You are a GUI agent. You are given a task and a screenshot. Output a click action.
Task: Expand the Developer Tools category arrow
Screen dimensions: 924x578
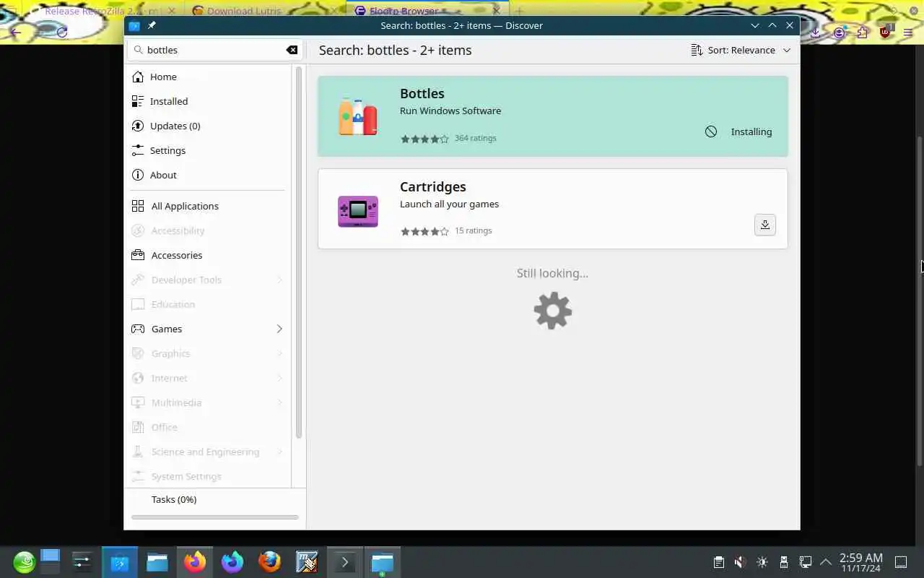(x=279, y=280)
